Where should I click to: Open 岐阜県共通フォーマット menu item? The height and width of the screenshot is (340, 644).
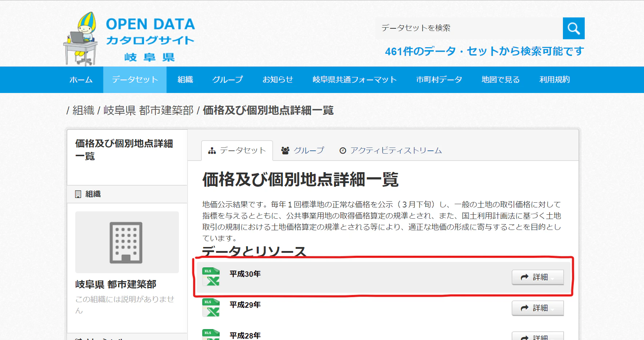point(355,80)
